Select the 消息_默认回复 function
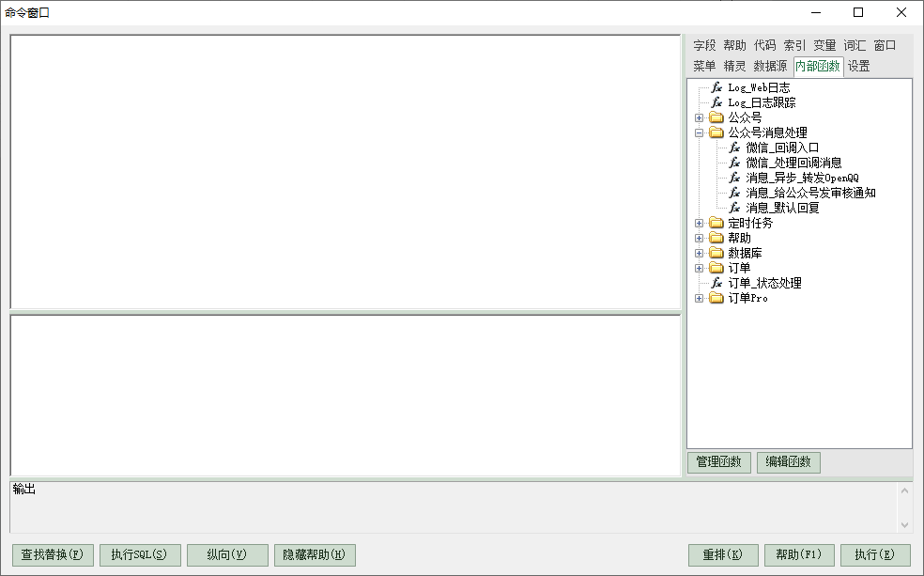Screen dimensions: 924x576 782,208
